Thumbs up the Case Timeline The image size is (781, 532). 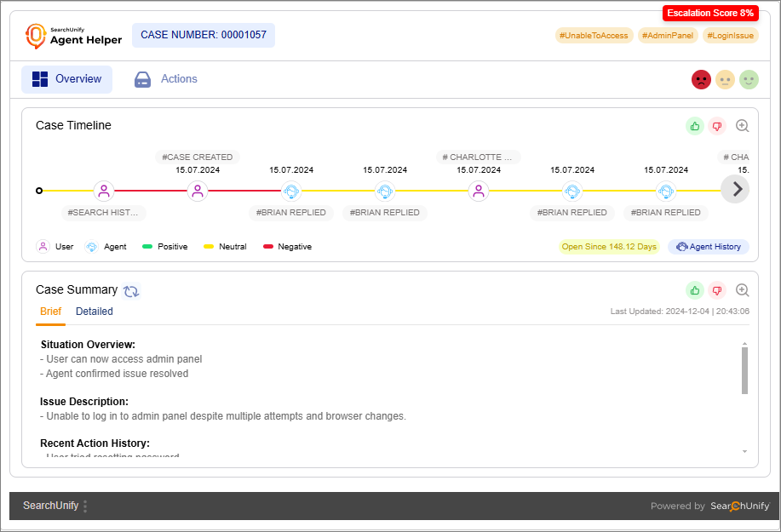(x=695, y=126)
